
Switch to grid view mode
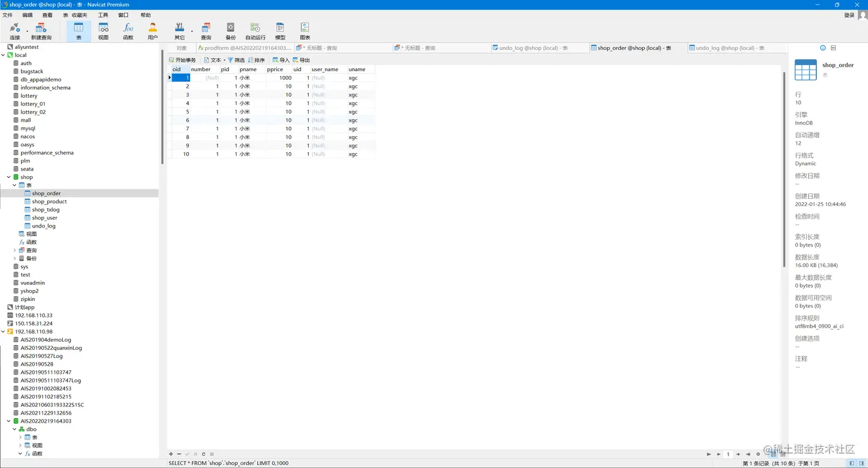(773, 454)
